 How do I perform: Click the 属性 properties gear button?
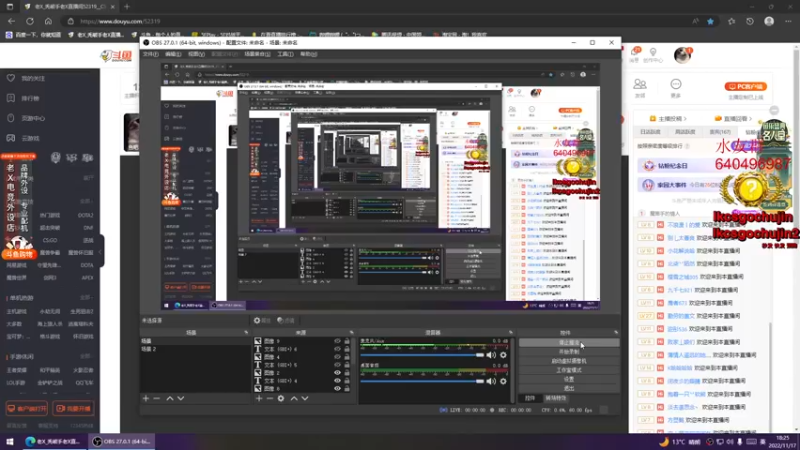coord(262,320)
